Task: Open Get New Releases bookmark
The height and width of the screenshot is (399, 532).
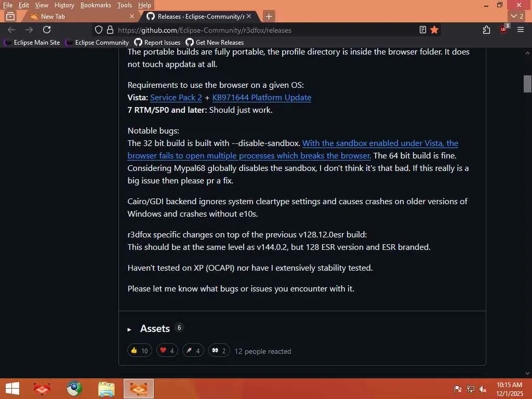Action: point(215,43)
